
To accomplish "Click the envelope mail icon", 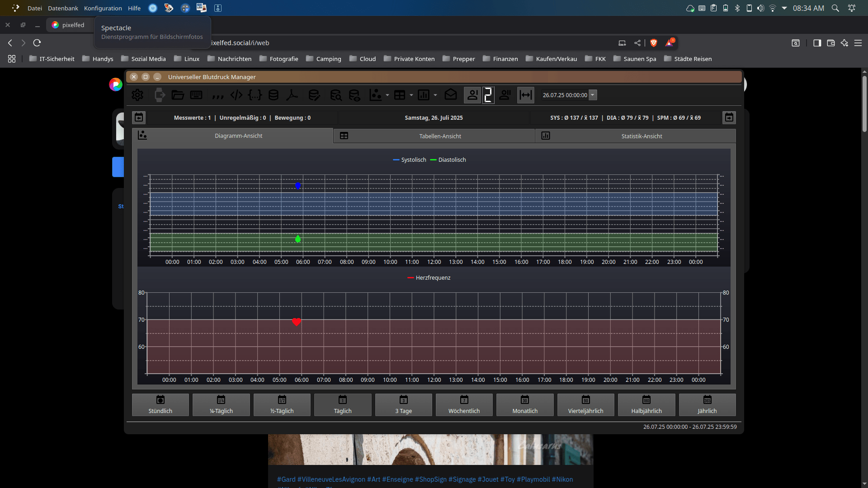I will pos(451,95).
